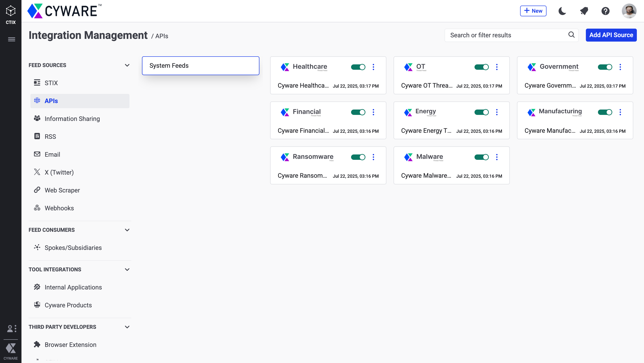Toggle dark mode moon icon
This screenshot has height=363, width=644.
[x=562, y=11]
